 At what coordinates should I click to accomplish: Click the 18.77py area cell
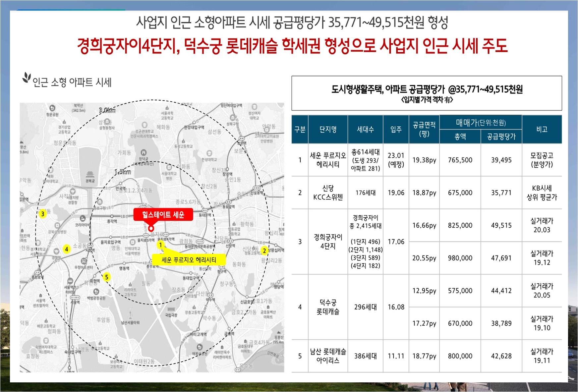tap(424, 356)
